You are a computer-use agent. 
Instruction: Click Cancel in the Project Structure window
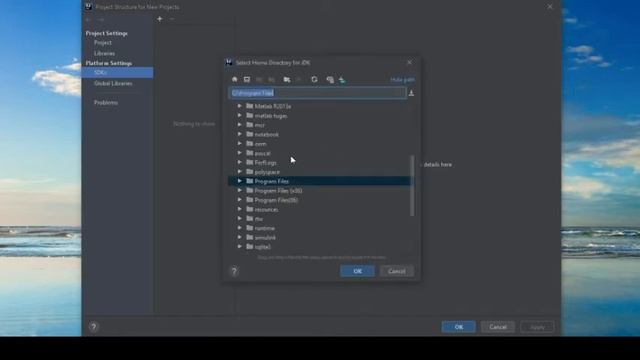click(498, 327)
